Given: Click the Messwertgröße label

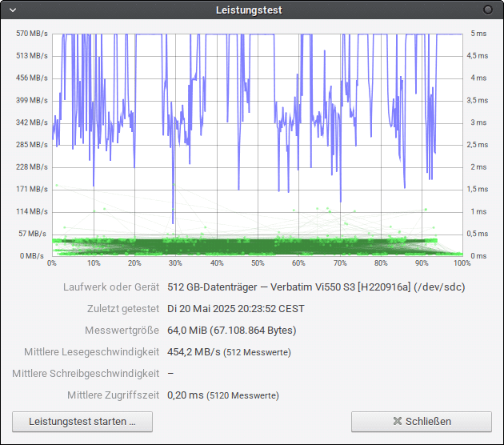Looking at the screenshot, I should 122,331.
